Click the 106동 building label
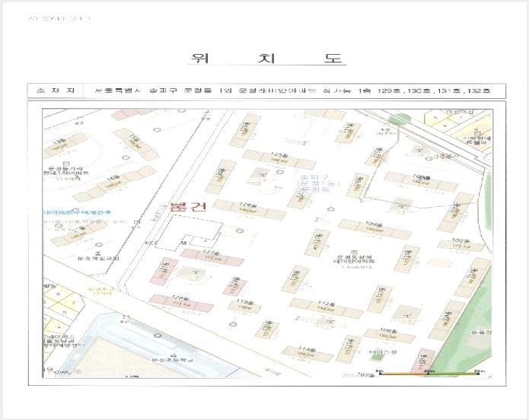This screenshot has width=529, height=420. 388,330
